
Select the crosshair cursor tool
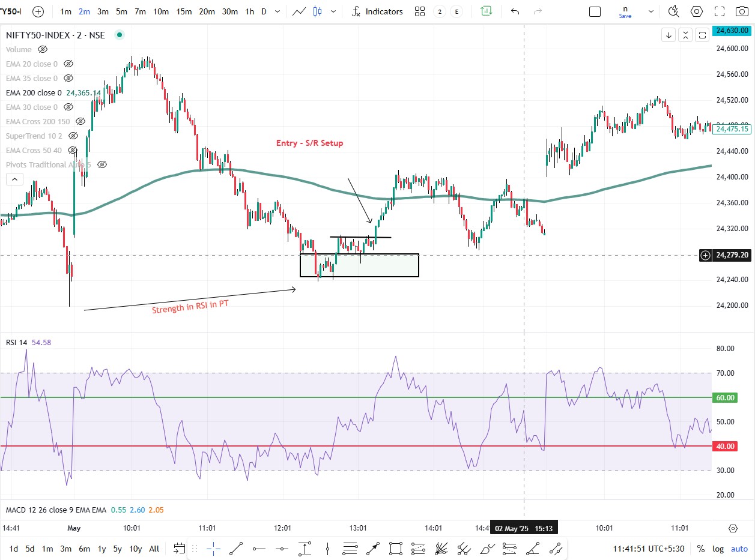pyautogui.click(x=214, y=548)
